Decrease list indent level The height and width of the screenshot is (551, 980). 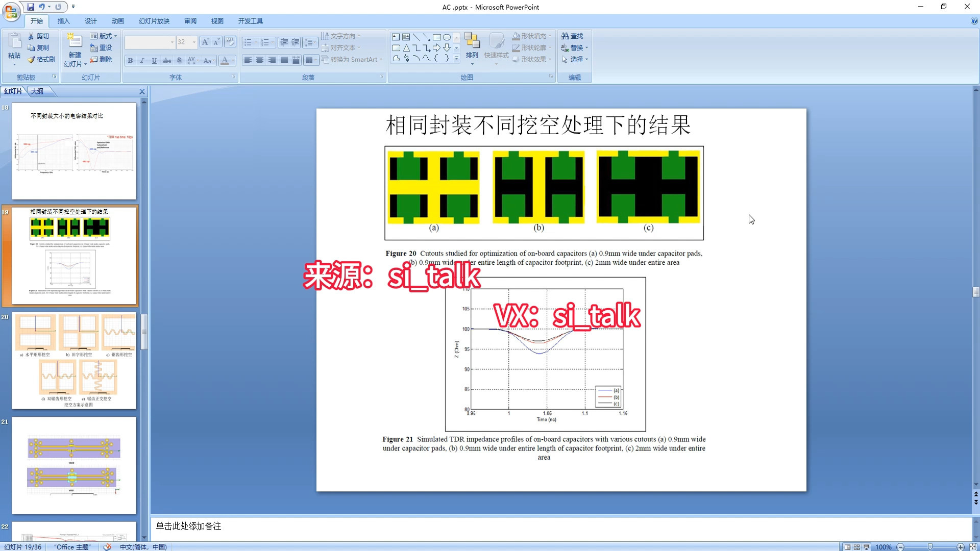click(284, 42)
